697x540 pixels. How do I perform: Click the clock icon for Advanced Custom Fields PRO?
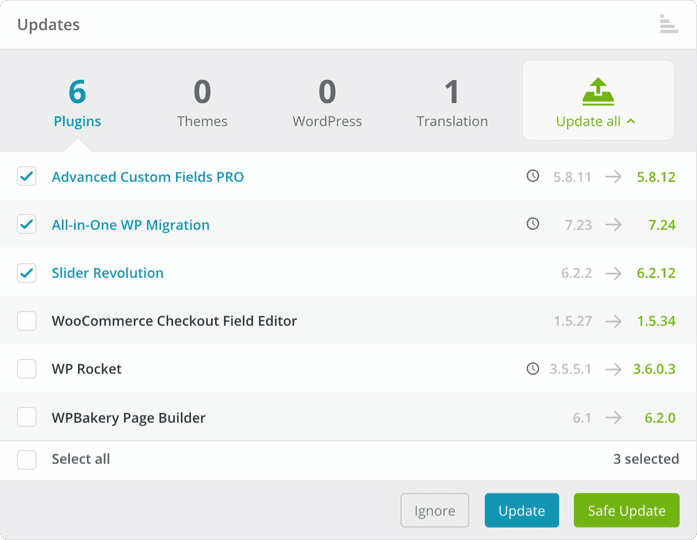pos(533,176)
